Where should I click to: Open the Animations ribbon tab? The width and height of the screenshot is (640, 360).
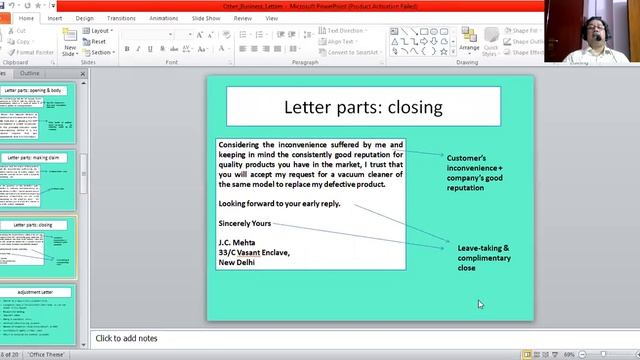(164, 18)
